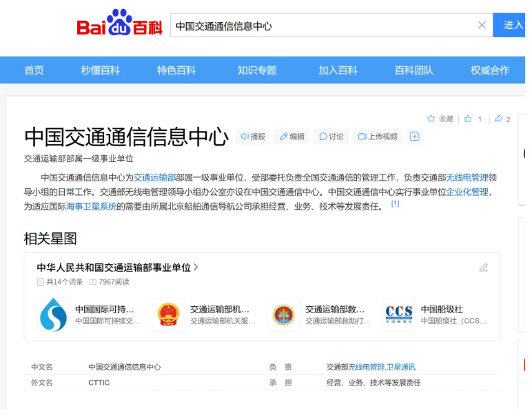Clear the search box with X icon

482,25
